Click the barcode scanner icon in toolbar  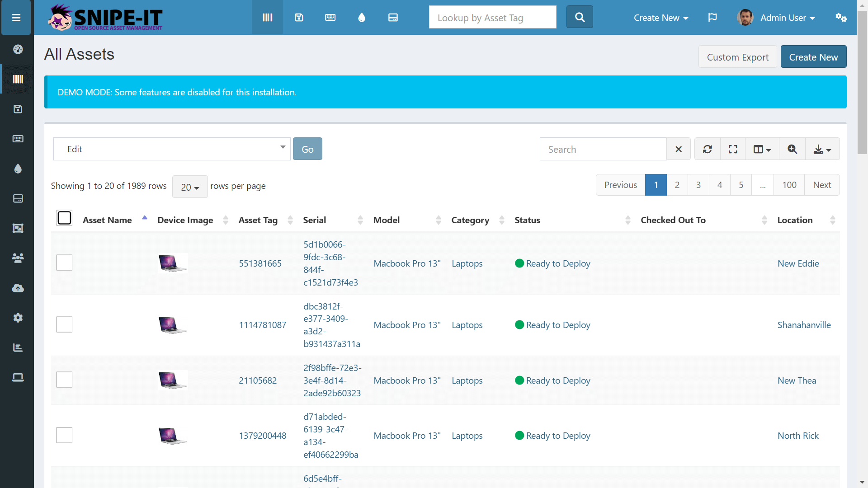267,18
